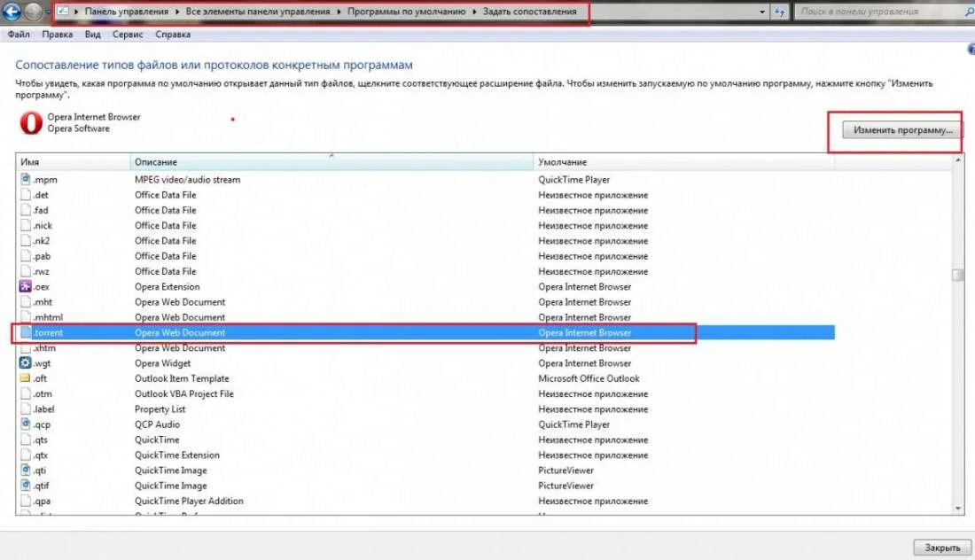Expand the arrow after Программы по умолчанию
This screenshot has height=560, width=975.
tap(474, 12)
